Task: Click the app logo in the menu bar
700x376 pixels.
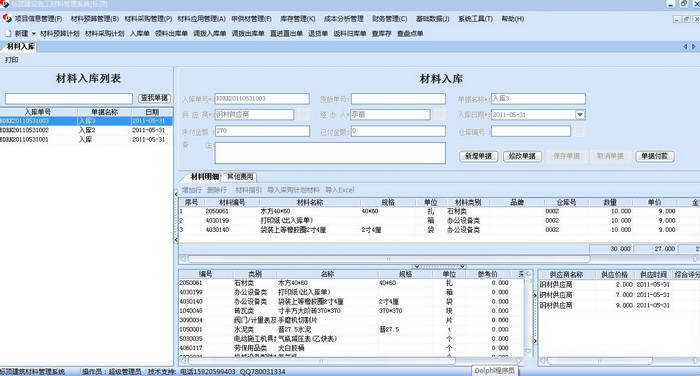Action: (x=6, y=18)
